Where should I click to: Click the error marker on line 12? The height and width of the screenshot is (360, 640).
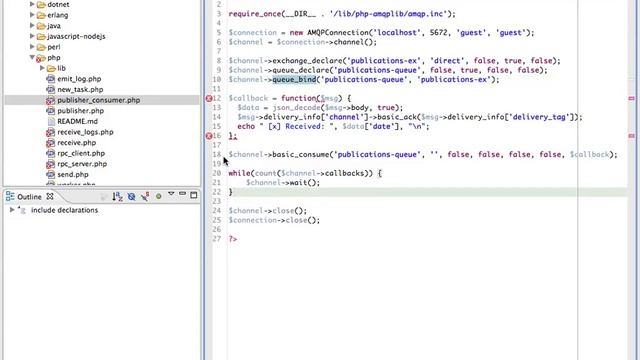pyautogui.click(x=209, y=98)
